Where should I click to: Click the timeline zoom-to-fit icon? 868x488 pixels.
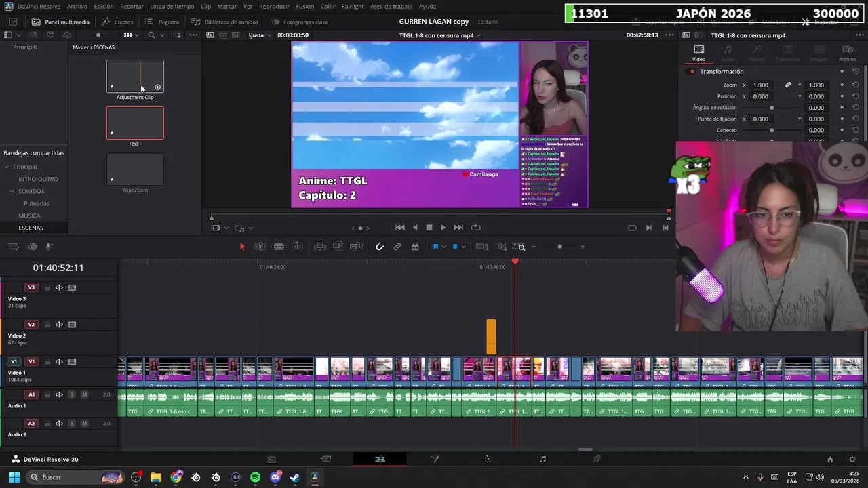[482, 247]
